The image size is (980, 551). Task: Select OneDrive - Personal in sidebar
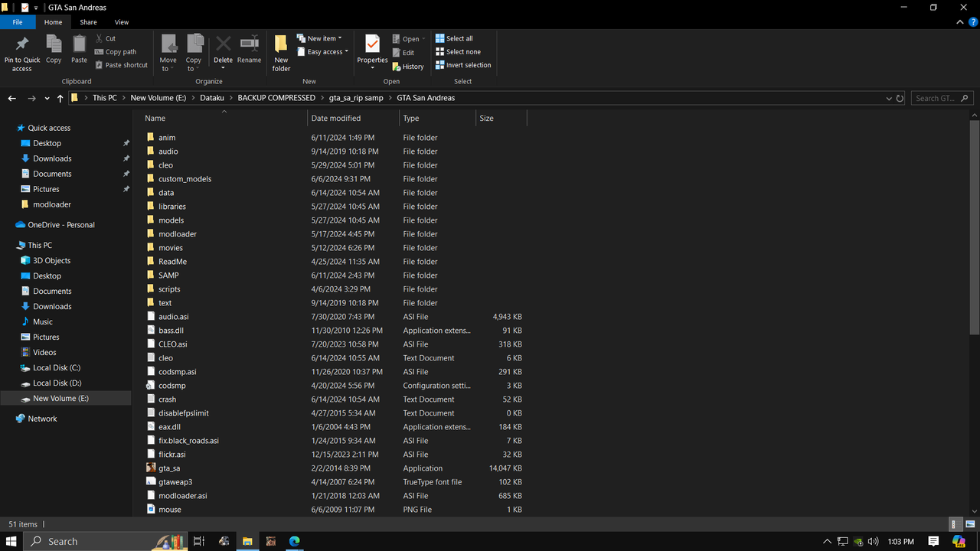(61, 225)
